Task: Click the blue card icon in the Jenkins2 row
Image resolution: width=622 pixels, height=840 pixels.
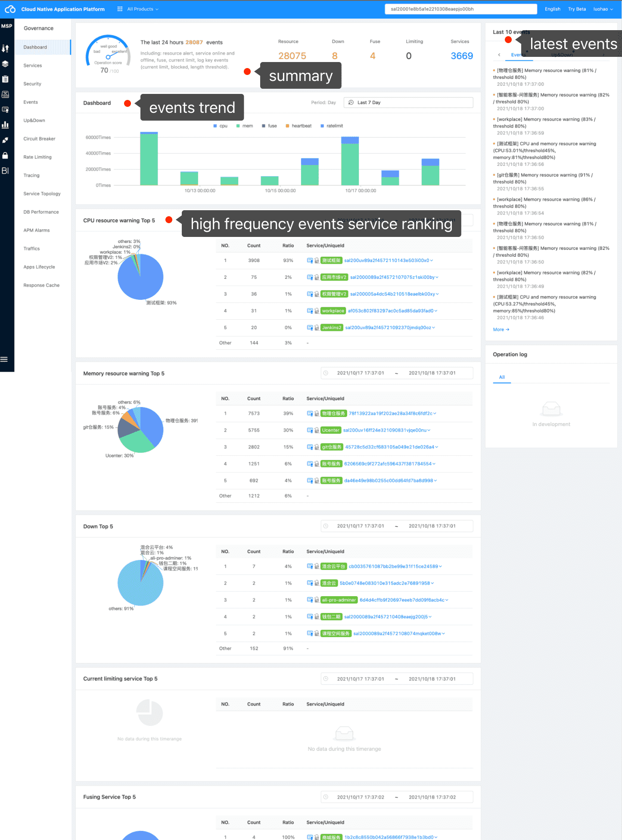Action: (x=310, y=328)
